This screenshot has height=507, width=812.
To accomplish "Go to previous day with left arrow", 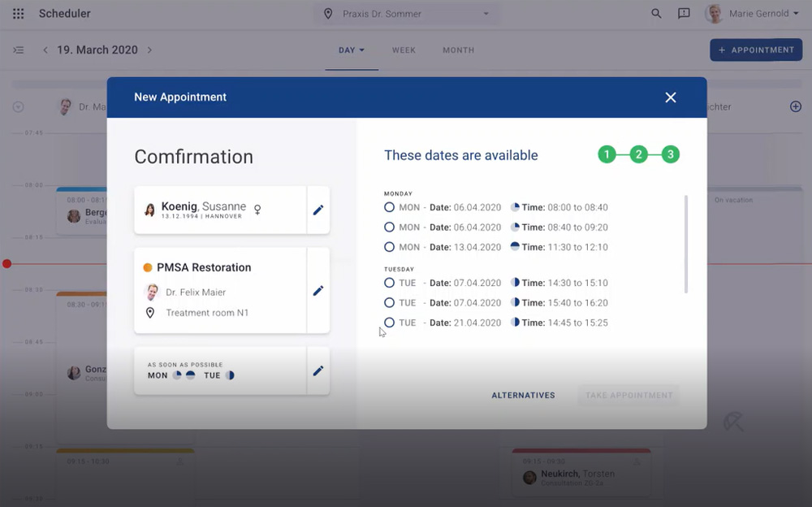I will (45, 50).
